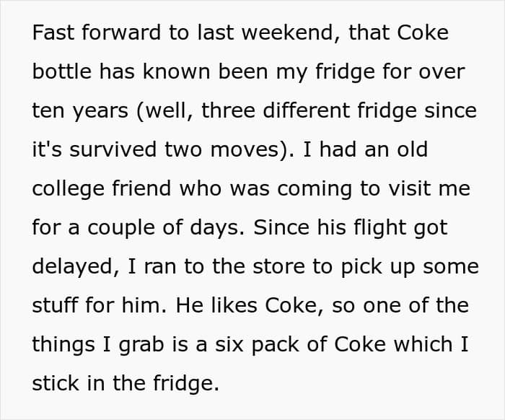Image resolution: width=505 pixels, height=420 pixels.
Task: Click on the word "stuff"
Action: (56, 305)
